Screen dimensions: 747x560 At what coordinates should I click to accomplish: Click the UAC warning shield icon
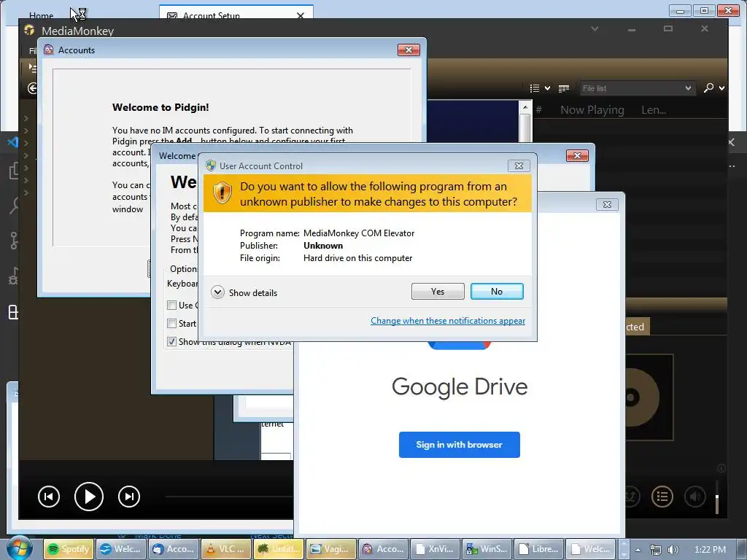(x=222, y=193)
